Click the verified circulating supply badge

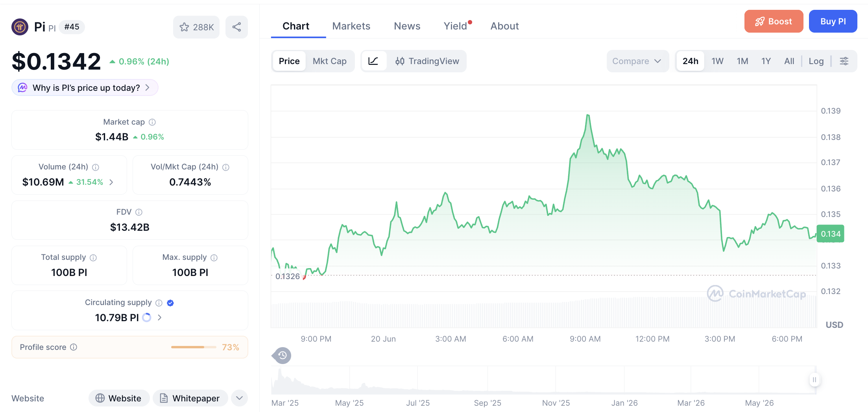[170, 303]
